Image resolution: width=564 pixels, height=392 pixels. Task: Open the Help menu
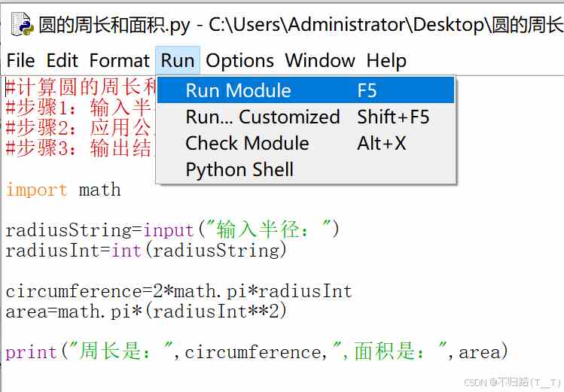pos(386,60)
